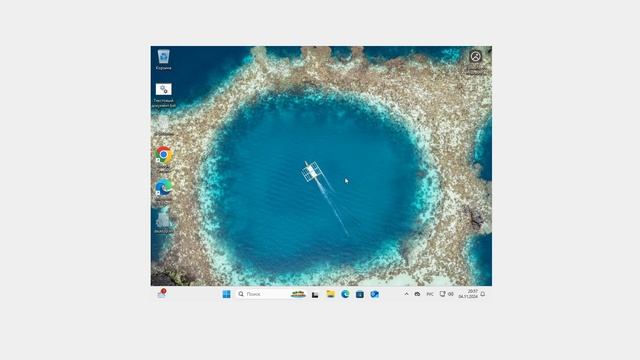Open the search highlight picture in search box
Image resolution: width=640 pixels, height=360 pixels.
pos(298,294)
